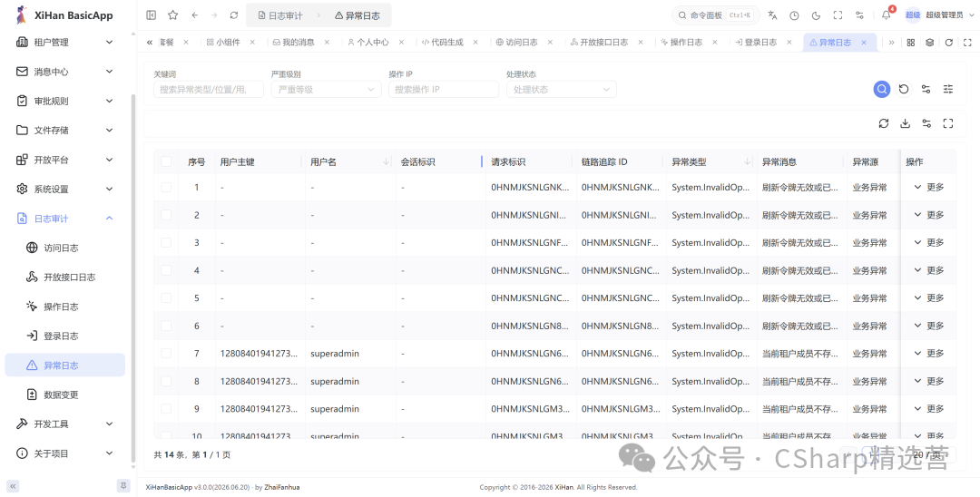This screenshot has width=980, height=497.
Task: Export table with download icon
Action: (905, 123)
